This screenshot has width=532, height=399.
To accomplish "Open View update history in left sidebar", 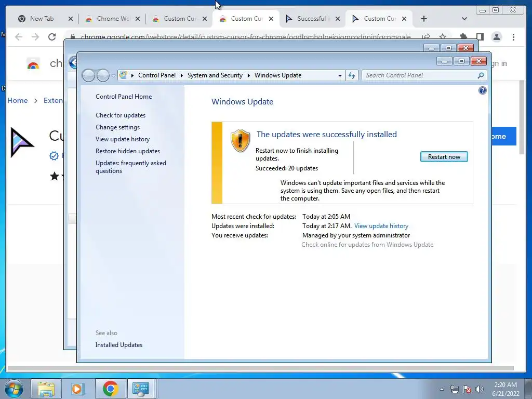I will [x=123, y=139].
